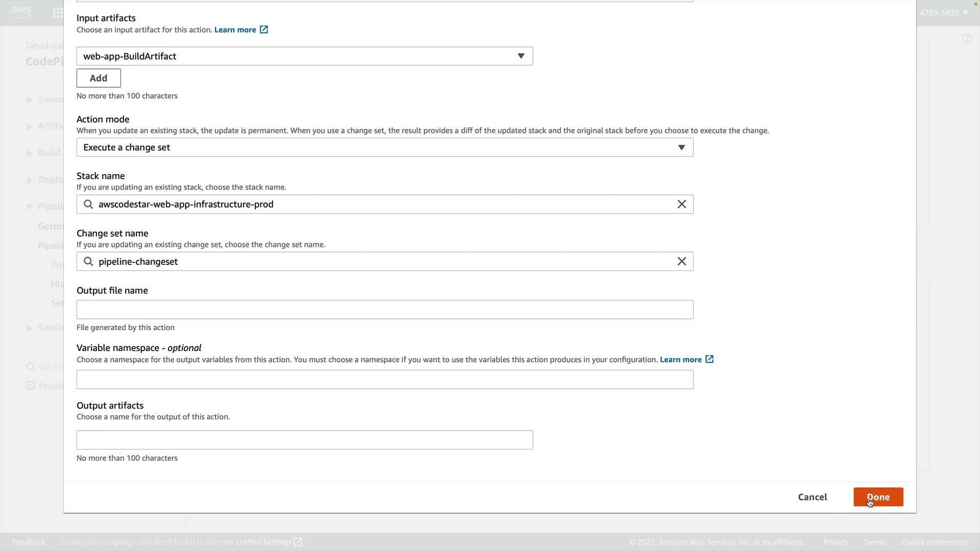Viewport: 980px width, 551px height.
Task: Click the Output artifacts name field
Action: 305,440
